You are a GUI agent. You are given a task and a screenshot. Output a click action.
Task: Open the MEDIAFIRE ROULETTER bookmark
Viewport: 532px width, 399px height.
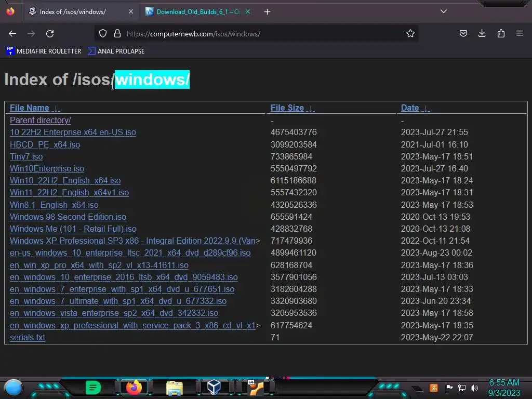point(44,51)
